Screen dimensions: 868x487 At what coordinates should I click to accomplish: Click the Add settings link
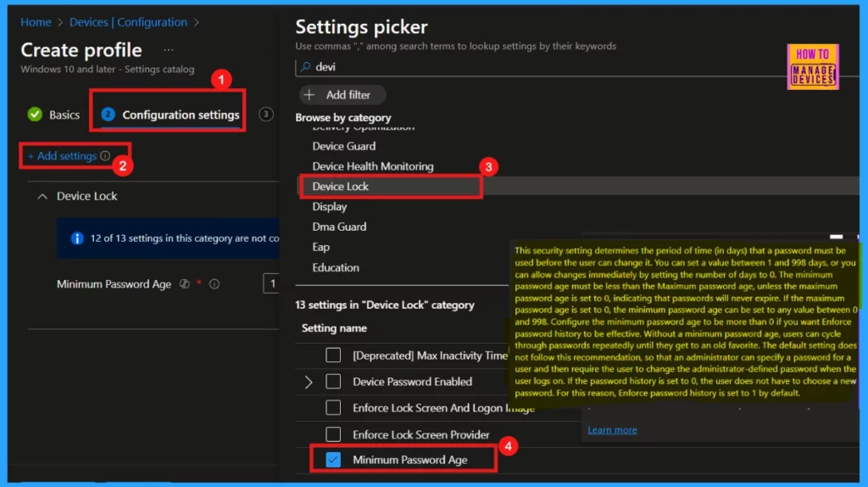tap(62, 156)
